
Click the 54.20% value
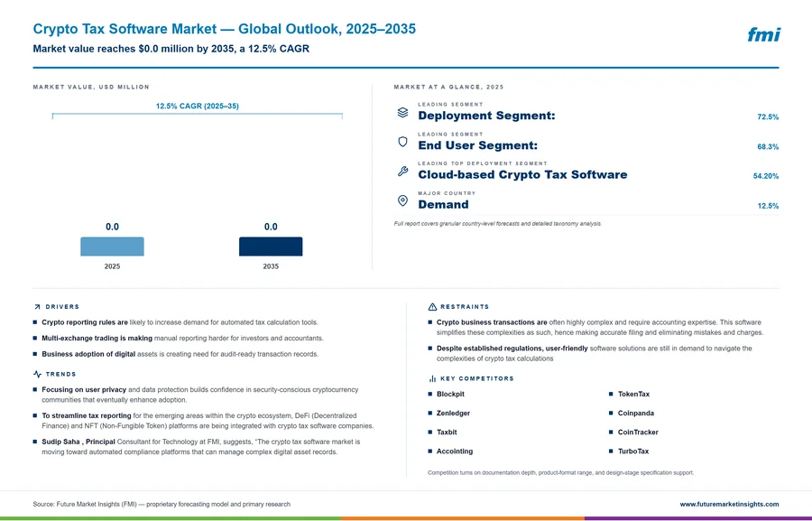tap(765, 176)
